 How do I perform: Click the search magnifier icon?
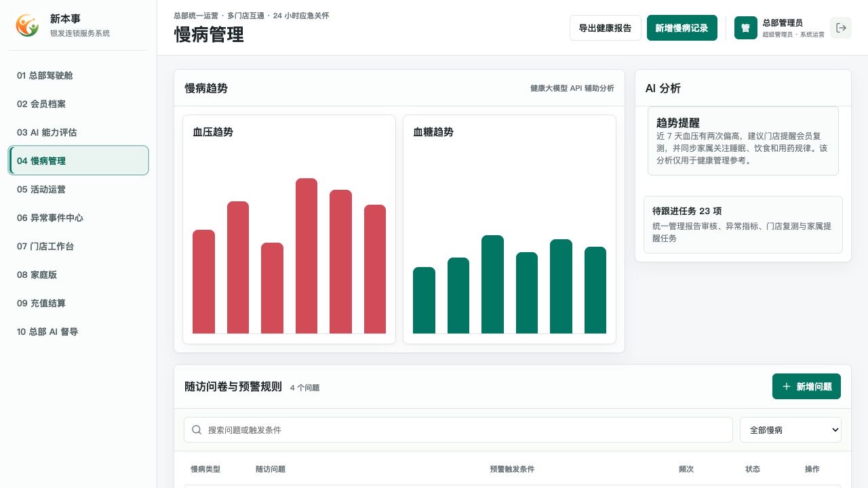pyautogui.click(x=197, y=430)
